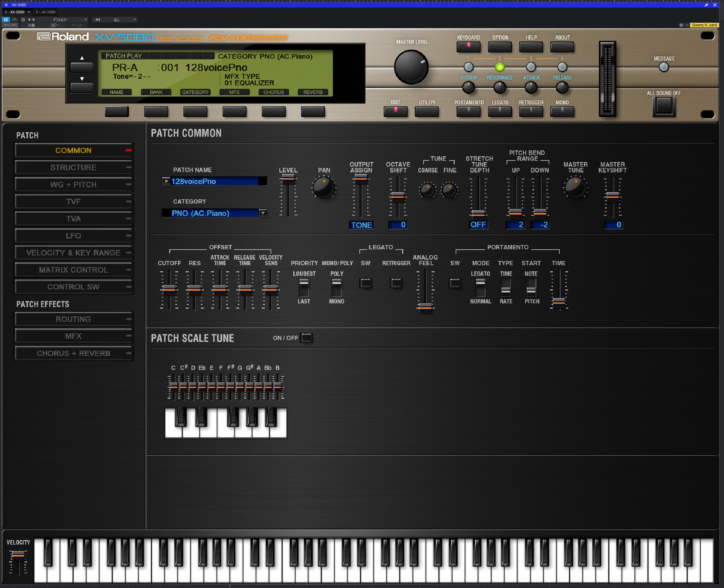This screenshot has width=724, height=588.
Task: Go to the next preset arrow
Action: [x=34, y=20]
